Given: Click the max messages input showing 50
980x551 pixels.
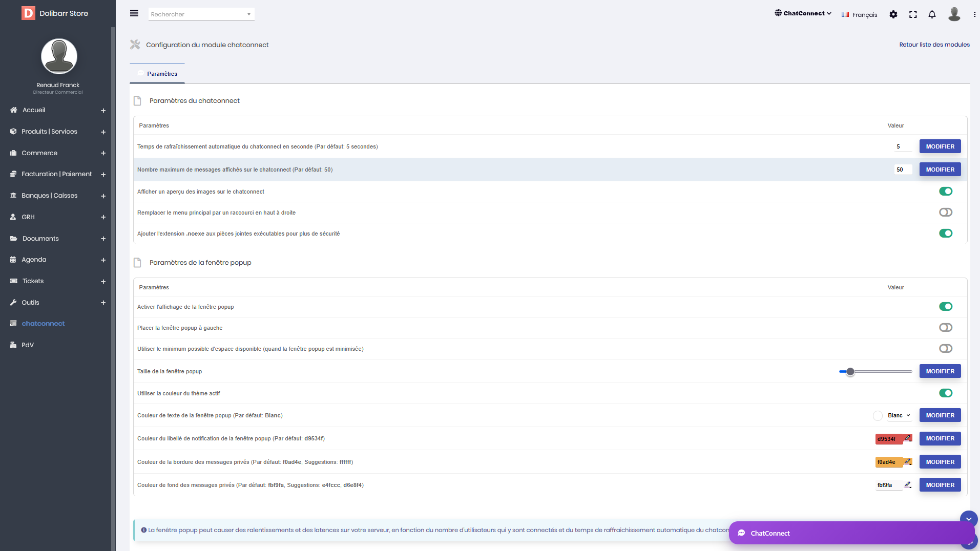Looking at the screenshot, I should point(903,169).
